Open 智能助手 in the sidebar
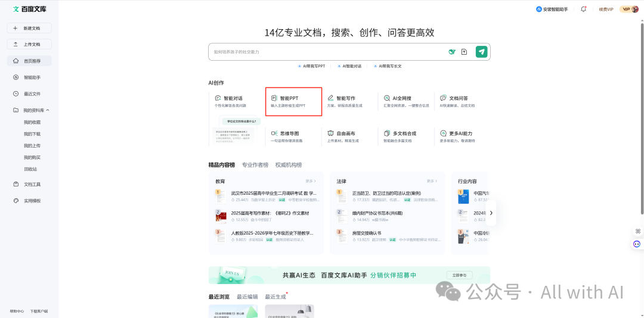This screenshot has width=644, height=318. 27,77
